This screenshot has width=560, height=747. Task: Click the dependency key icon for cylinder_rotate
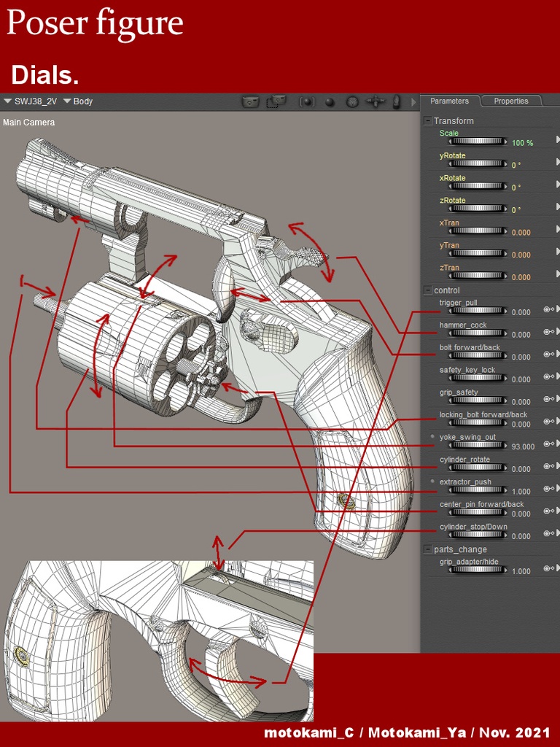coord(548,466)
